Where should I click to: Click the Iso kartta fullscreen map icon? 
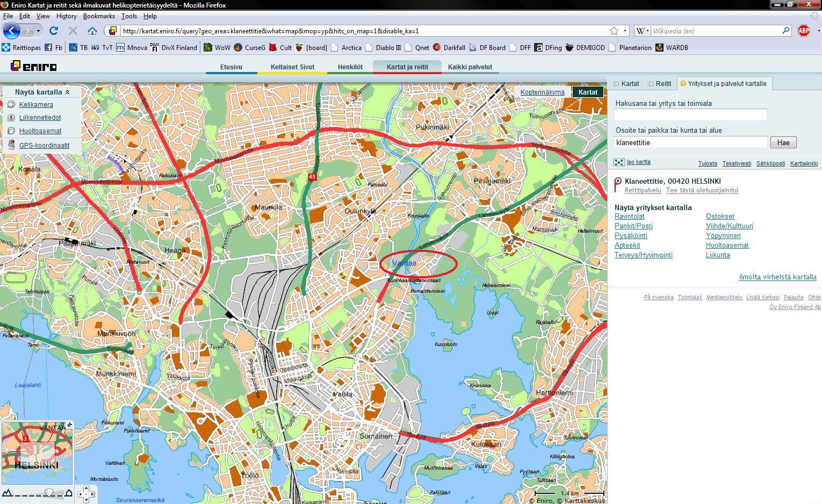click(x=619, y=162)
